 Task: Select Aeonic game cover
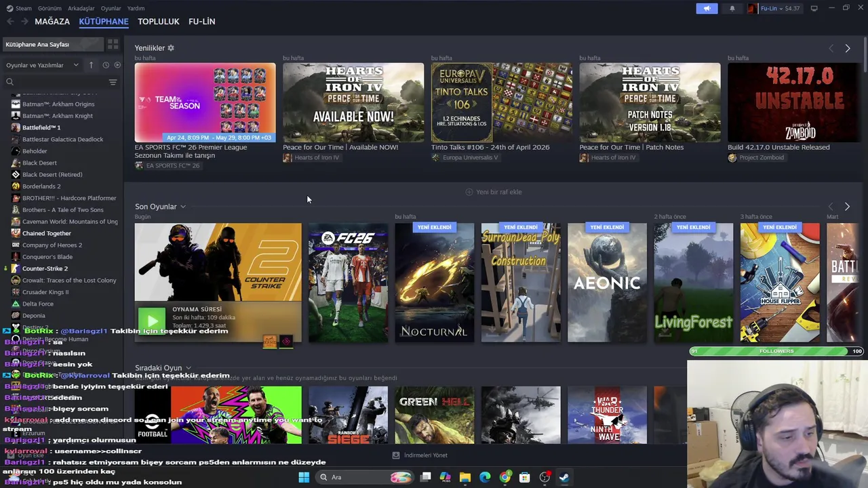coord(607,283)
